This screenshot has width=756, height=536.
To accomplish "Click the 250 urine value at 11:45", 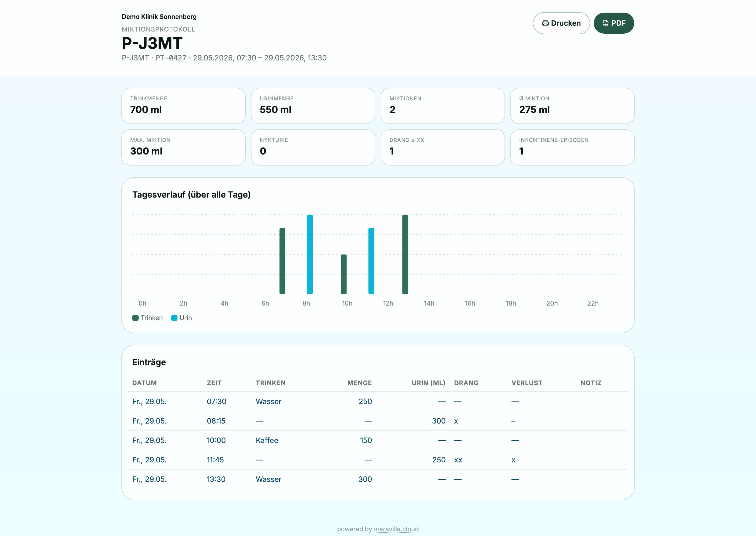I will pos(439,460).
